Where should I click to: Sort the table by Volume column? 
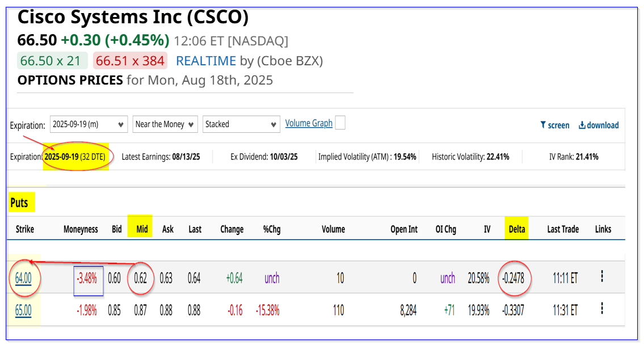point(333,229)
